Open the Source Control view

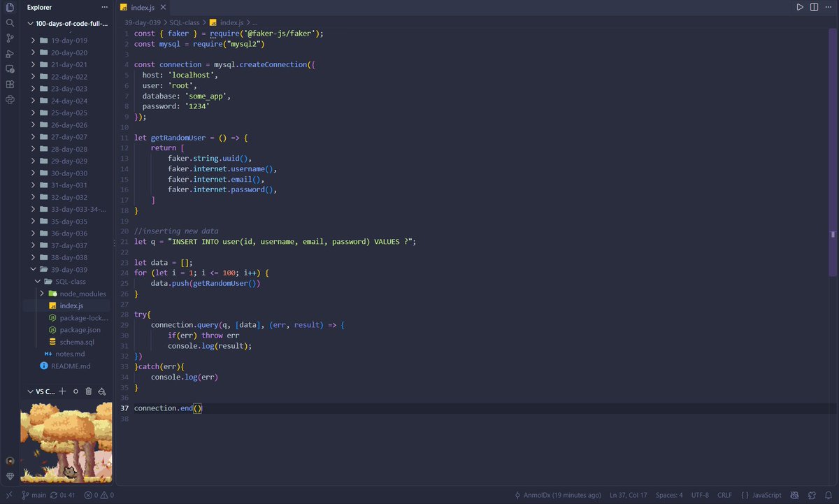[10, 38]
